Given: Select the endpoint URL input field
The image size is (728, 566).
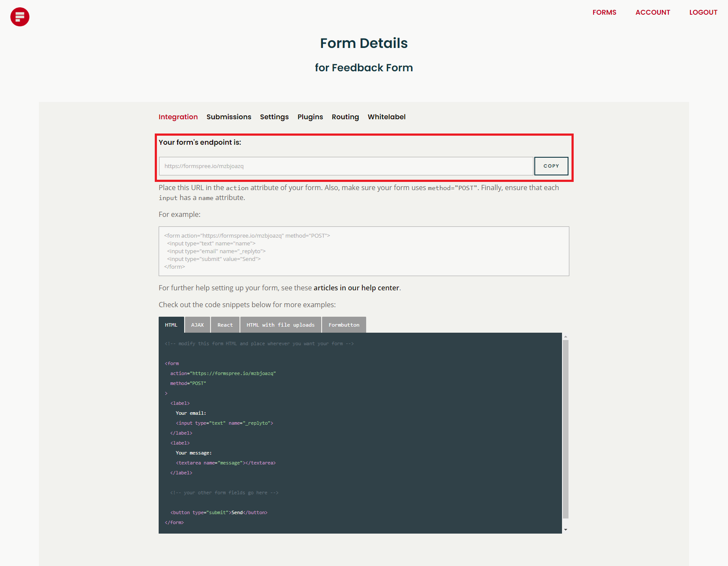Looking at the screenshot, I should click(x=346, y=166).
